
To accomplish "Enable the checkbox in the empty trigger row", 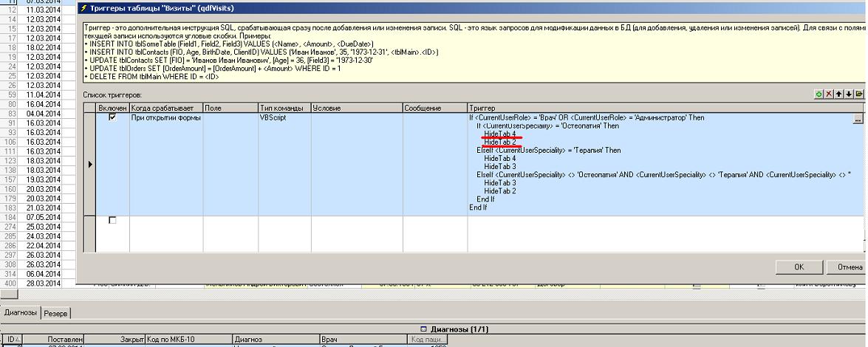I will coord(112,221).
